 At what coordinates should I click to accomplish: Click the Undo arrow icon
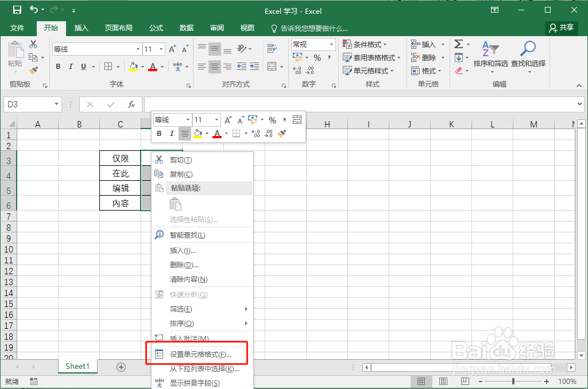34,10
